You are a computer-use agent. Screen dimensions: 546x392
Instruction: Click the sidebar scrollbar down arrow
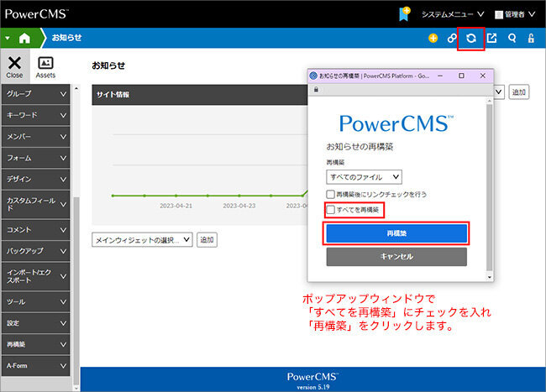[76, 387]
